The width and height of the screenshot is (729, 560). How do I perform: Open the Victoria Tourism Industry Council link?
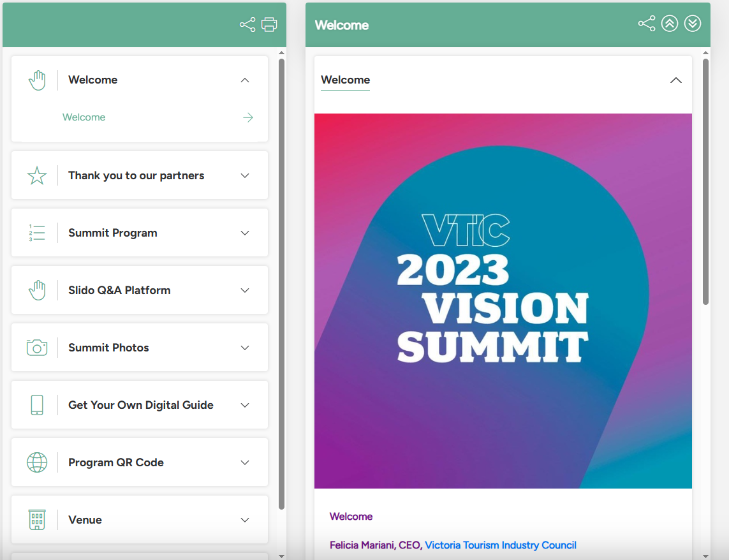pos(501,545)
